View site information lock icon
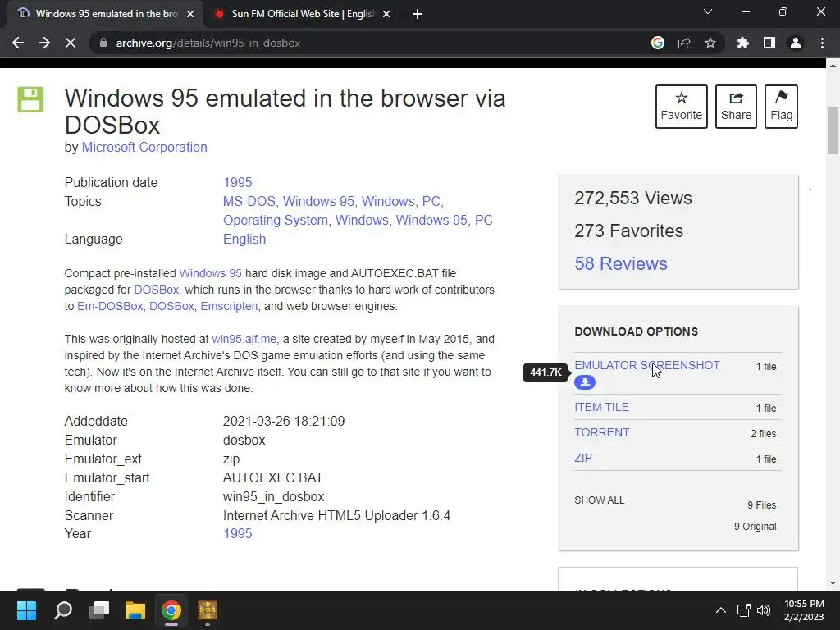Viewport: 840px width, 630px height. [x=103, y=43]
